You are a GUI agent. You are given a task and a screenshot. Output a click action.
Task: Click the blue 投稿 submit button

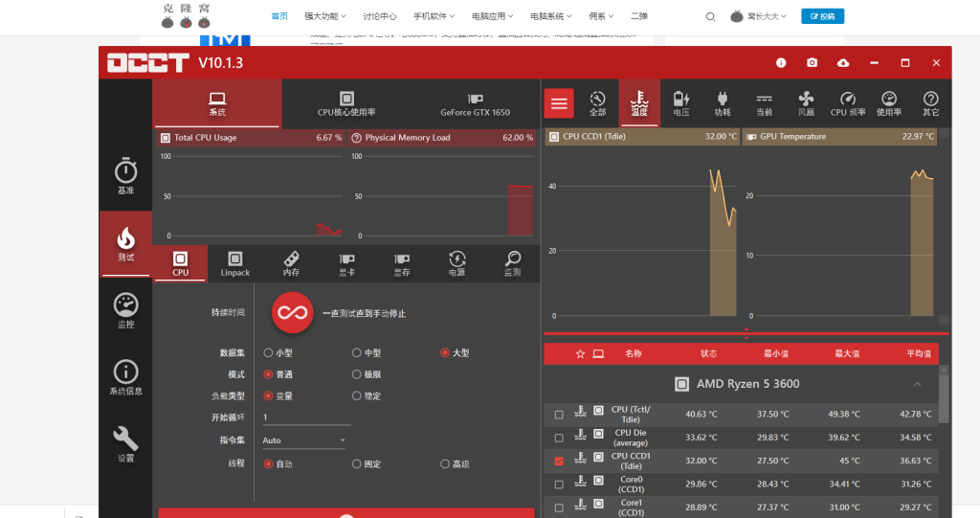822,16
